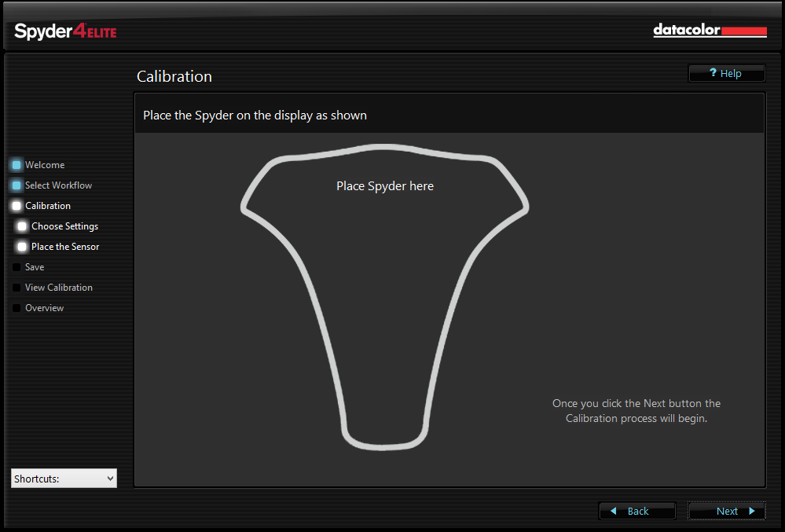Screen dimensions: 785x532
Task: Click the Choose Settings step indicator
Action: point(21,226)
